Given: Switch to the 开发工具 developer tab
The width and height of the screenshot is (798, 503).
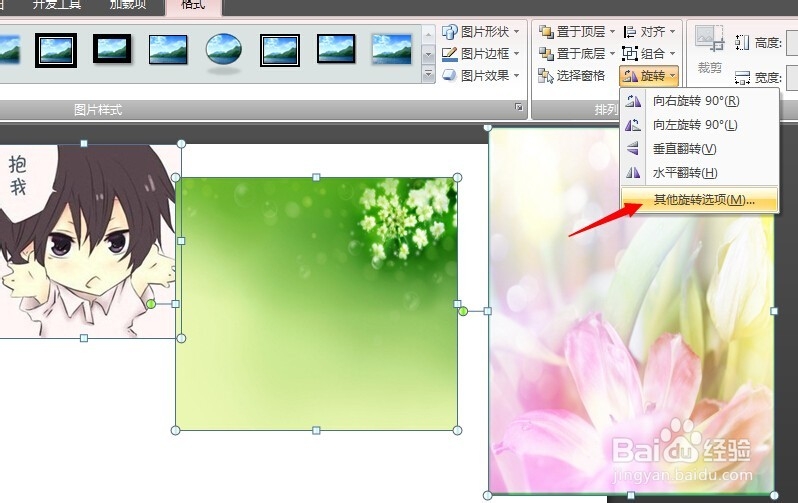Looking at the screenshot, I should click(56, 5).
